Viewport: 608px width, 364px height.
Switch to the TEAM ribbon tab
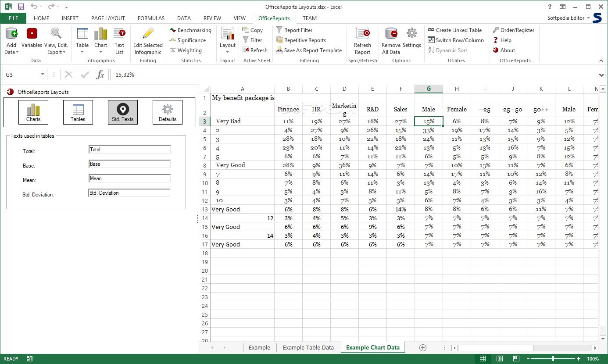pos(310,18)
